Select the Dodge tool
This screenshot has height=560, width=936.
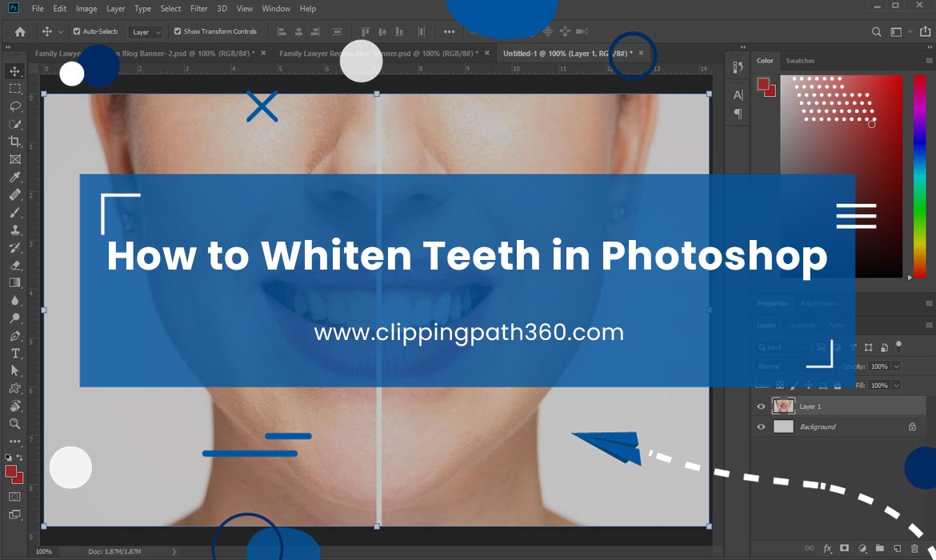tap(15, 318)
